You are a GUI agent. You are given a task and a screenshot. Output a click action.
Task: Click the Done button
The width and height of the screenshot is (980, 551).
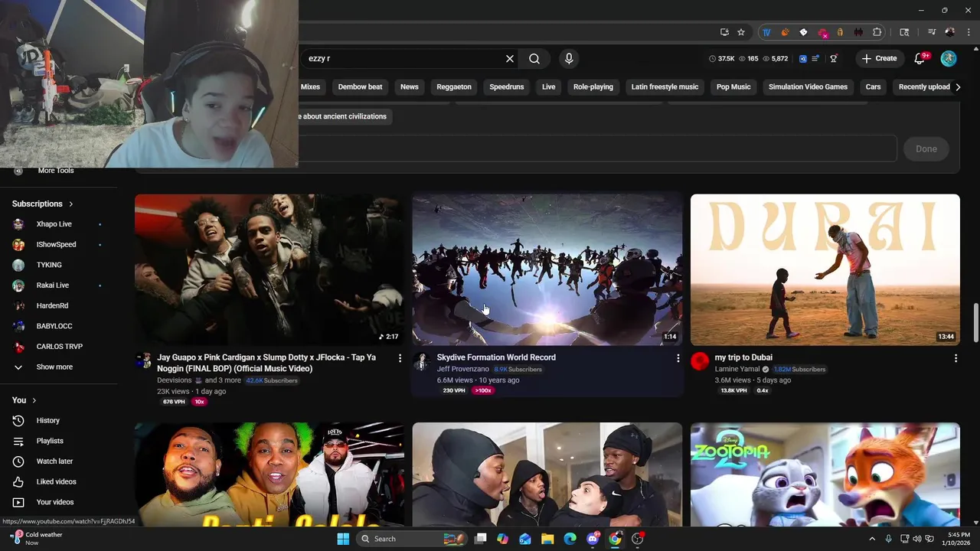926,148
